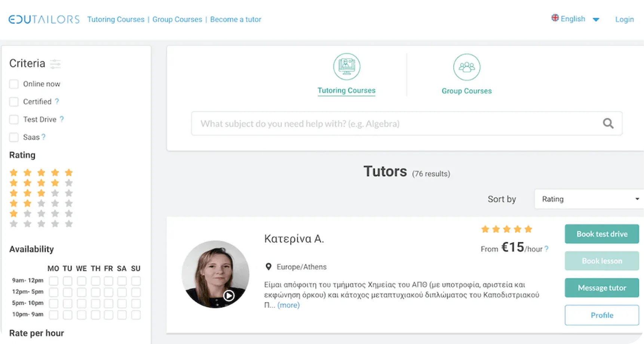Click the search magnifier icon

[608, 123]
